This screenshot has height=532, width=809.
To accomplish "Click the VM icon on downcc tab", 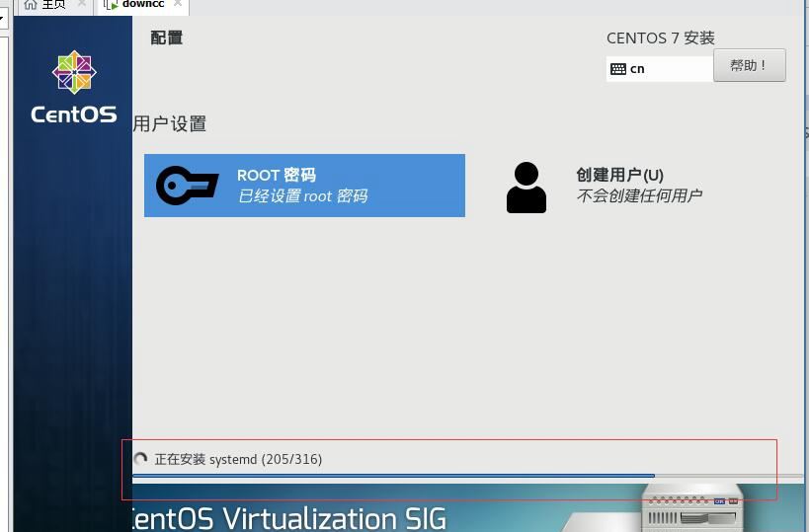I will coord(111,5).
